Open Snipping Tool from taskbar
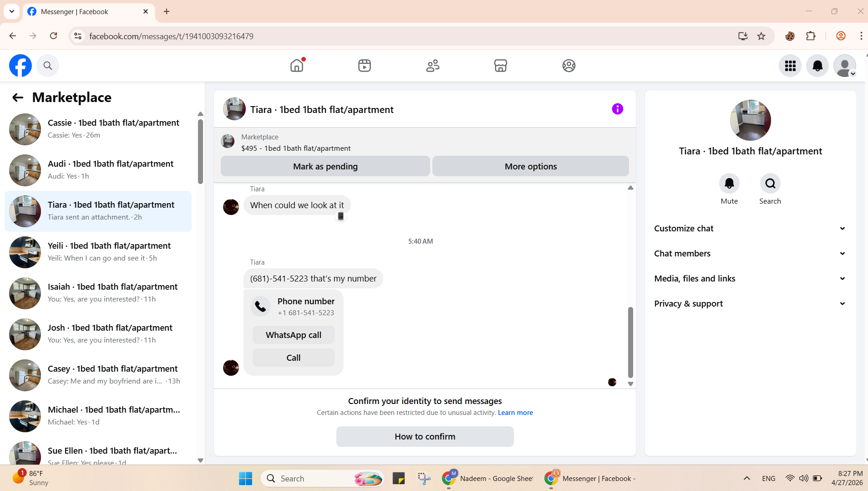 (x=424, y=478)
